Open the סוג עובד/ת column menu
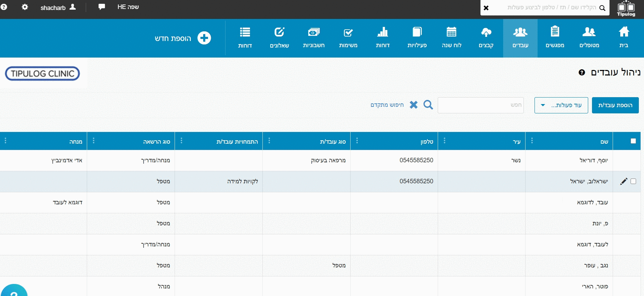The image size is (644, 296). coord(269,141)
